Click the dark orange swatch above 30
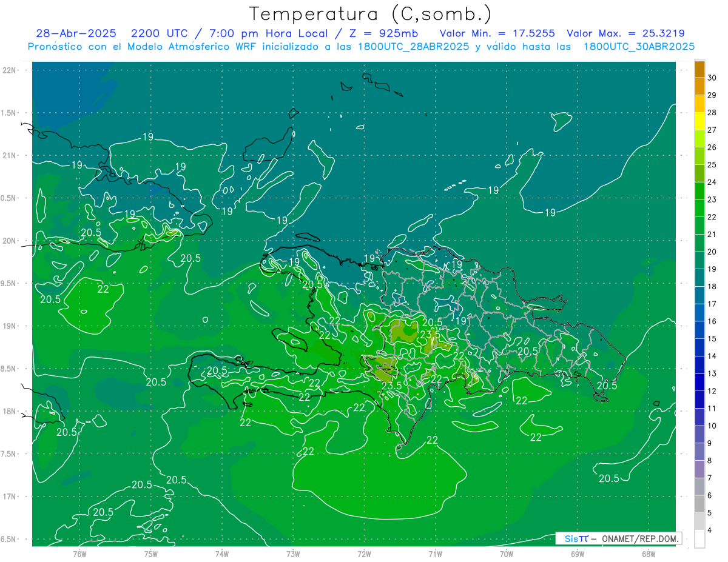The width and height of the screenshot is (728, 562). coord(699,69)
